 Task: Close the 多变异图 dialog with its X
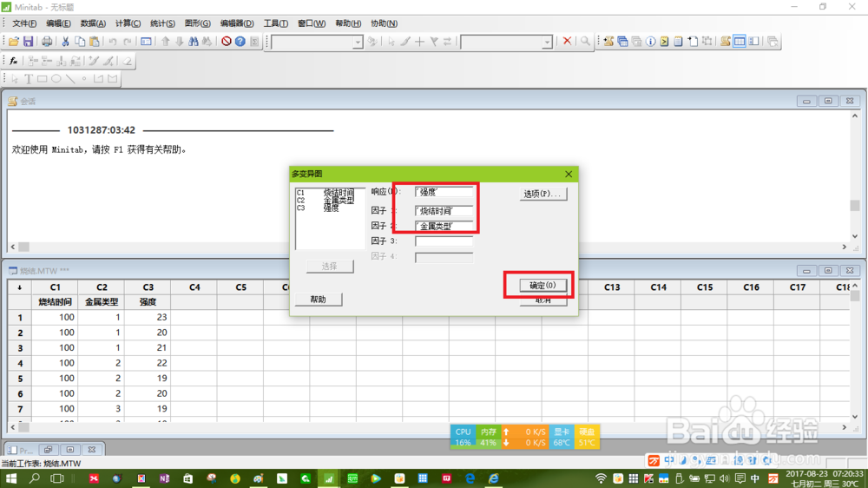click(x=569, y=174)
